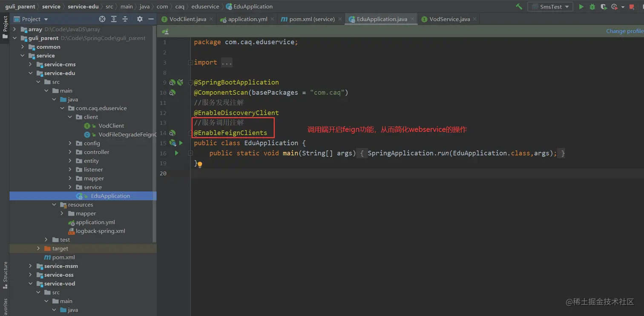Close the application.yml tab
Screen dimensions: 644x316
(x=273, y=19)
